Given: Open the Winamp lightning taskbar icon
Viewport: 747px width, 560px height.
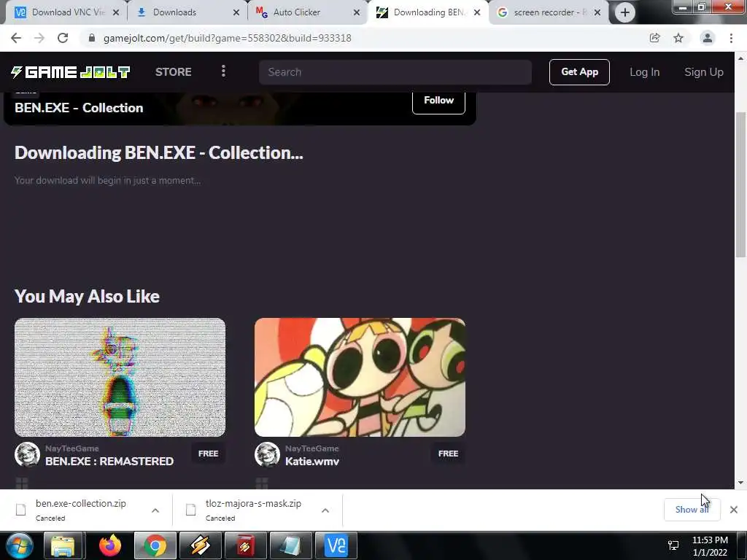Looking at the screenshot, I should coord(200,545).
